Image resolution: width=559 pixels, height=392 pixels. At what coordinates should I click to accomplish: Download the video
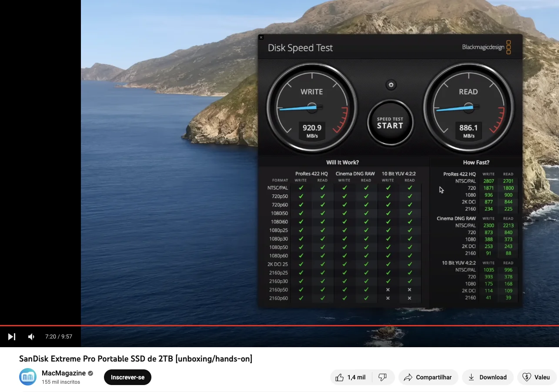pos(488,377)
